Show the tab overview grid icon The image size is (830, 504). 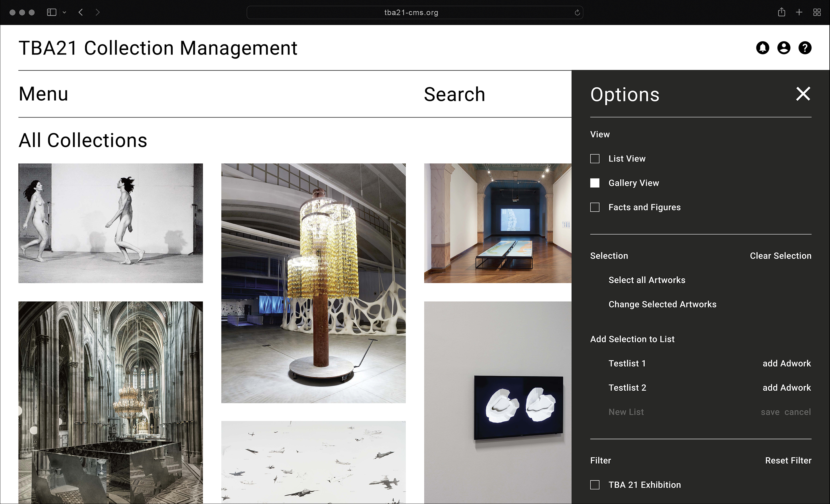[x=817, y=12]
